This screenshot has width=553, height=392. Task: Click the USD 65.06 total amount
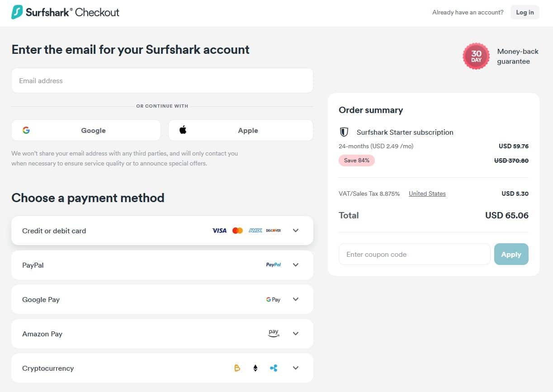pyautogui.click(x=507, y=215)
